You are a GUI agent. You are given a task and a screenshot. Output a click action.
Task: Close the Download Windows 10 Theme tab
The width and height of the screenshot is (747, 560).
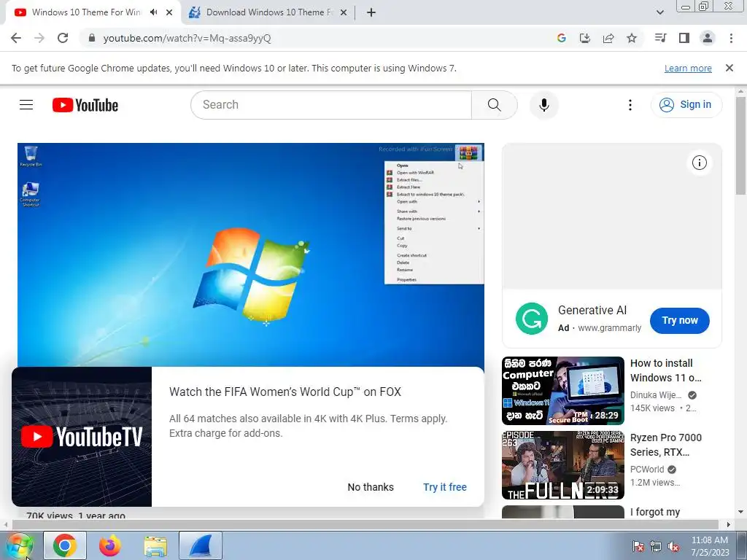[344, 13]
